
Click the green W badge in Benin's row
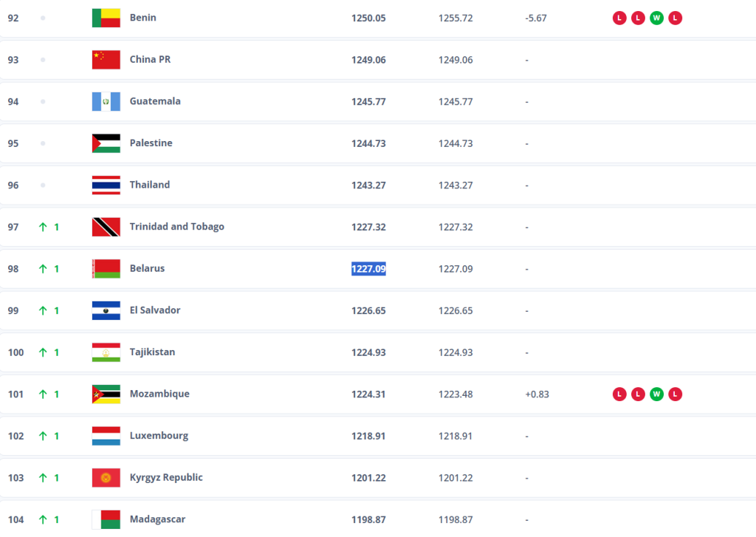pos(656,18)
